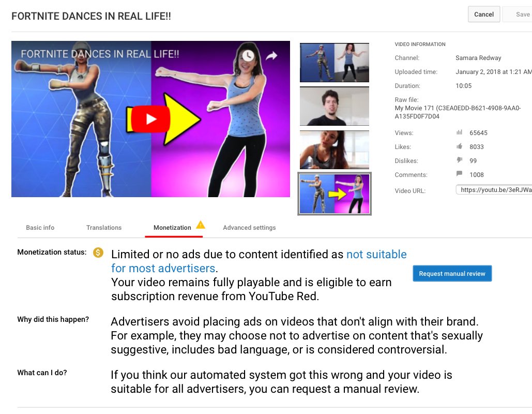This screenshot has height=414, width=532.
Task: Click the comments count 1008
Action: click(x=476, y=174)
